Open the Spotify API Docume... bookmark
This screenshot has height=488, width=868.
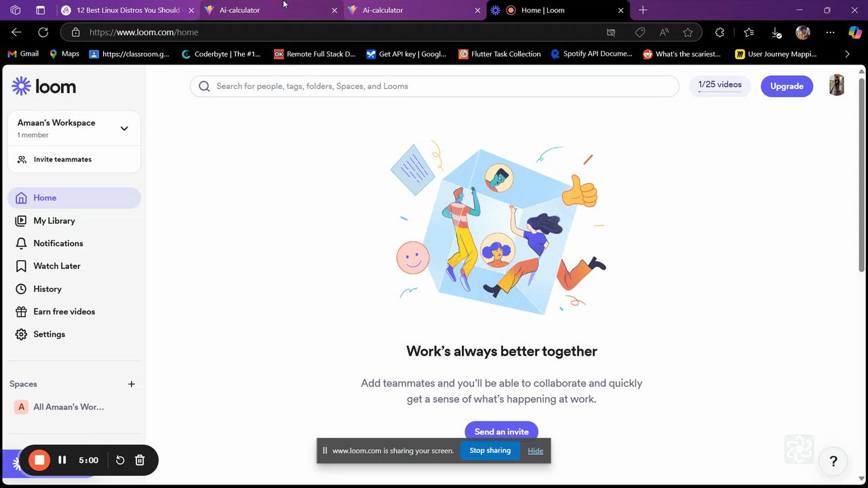point(592,54)
